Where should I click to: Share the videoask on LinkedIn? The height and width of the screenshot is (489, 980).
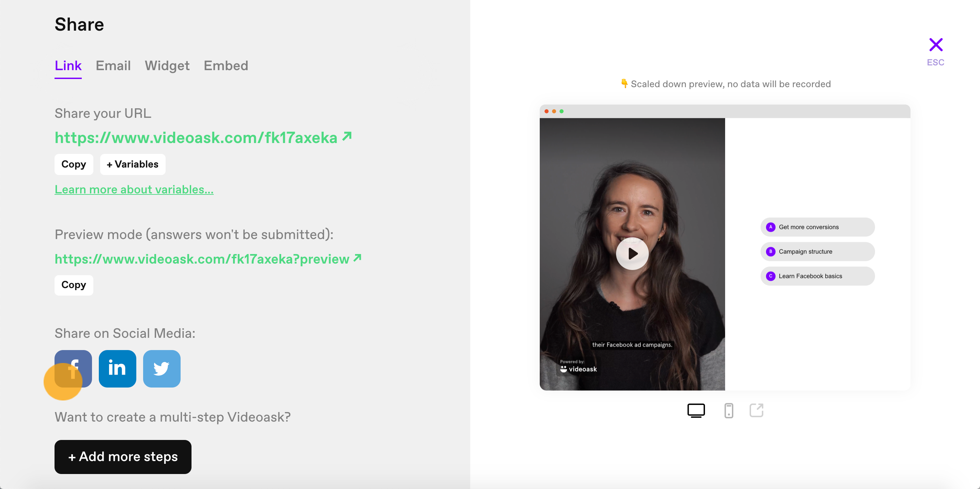click(117, 368)
